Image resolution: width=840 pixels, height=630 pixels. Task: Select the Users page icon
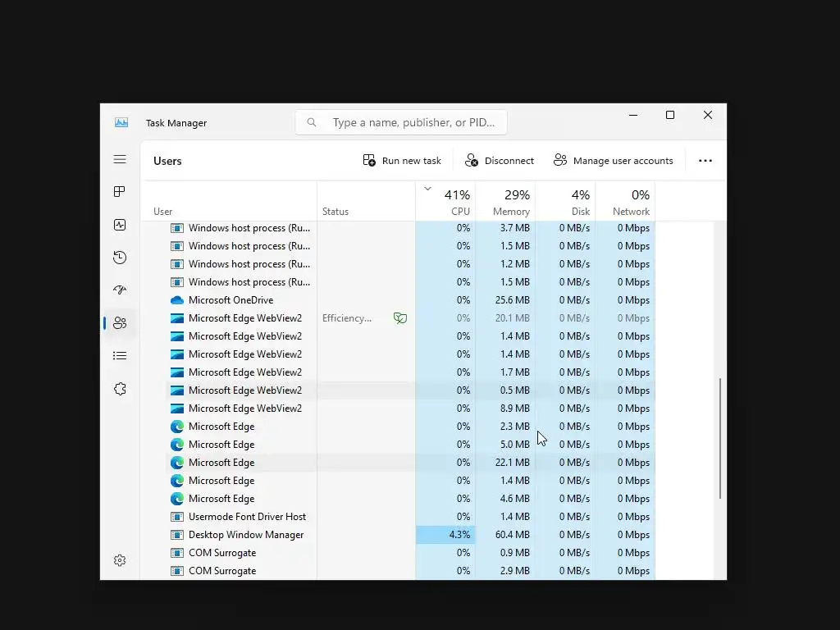pyautogui.click(x=120, y=323)
